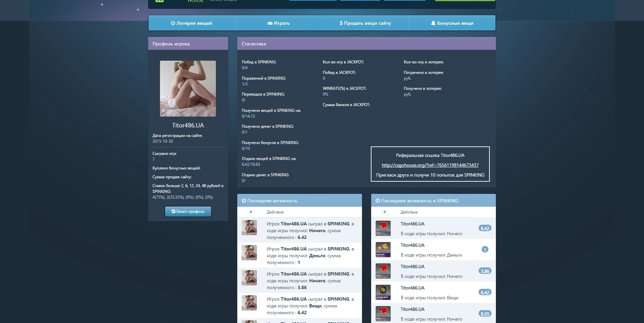Click the Профиль игрока panel header
Viewport: 644px width, 323px height.
click(188, 44)
